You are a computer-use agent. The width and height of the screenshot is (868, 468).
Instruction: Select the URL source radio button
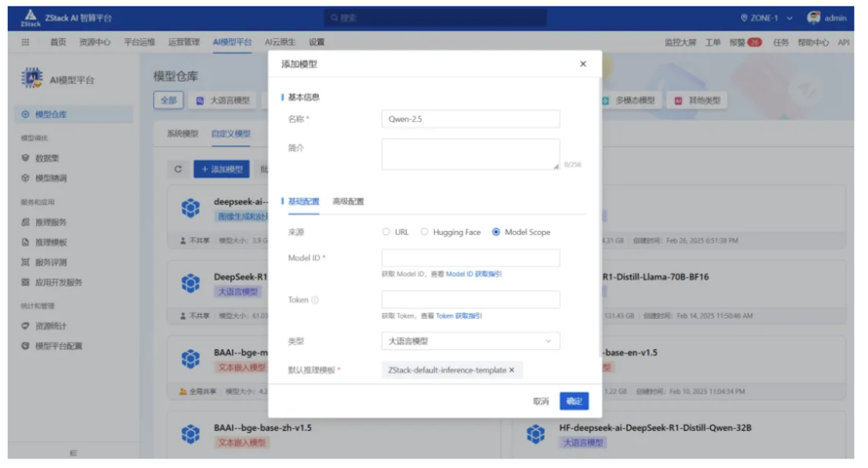[386, 232]
